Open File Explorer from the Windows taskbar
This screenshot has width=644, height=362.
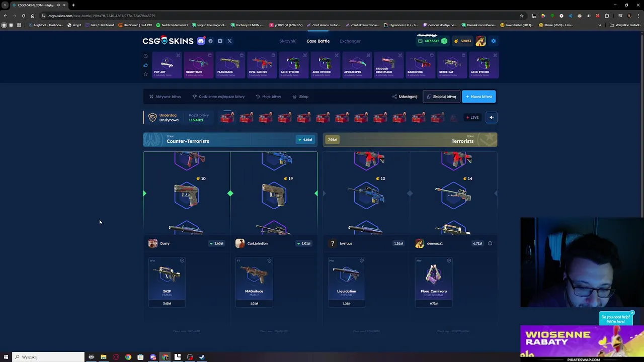103,357
